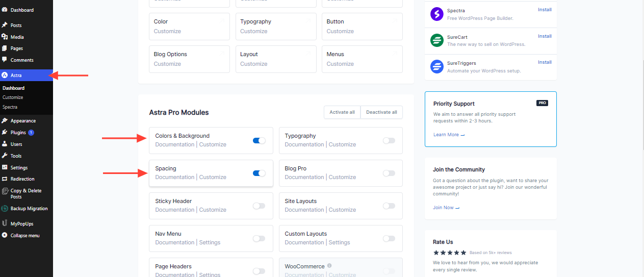Open Settings link for Nav Menu module
Screen dimensions: 644x277
tap(210, 242)
